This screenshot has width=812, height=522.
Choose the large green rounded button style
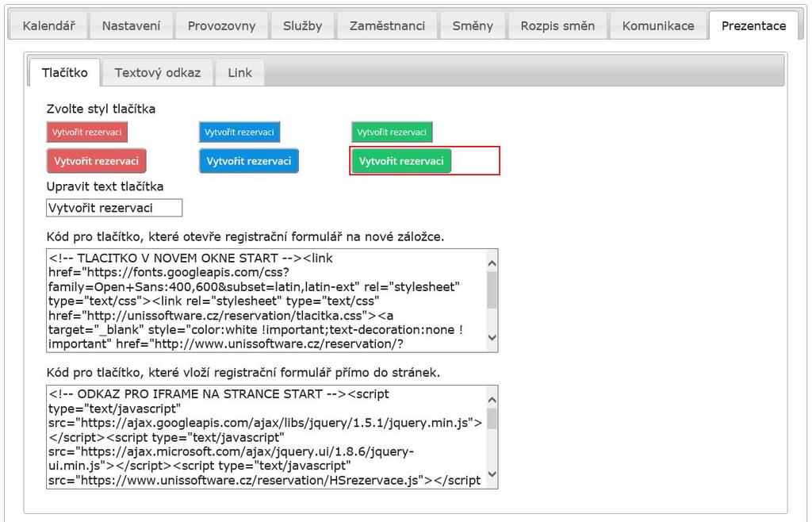click(401, 161)
